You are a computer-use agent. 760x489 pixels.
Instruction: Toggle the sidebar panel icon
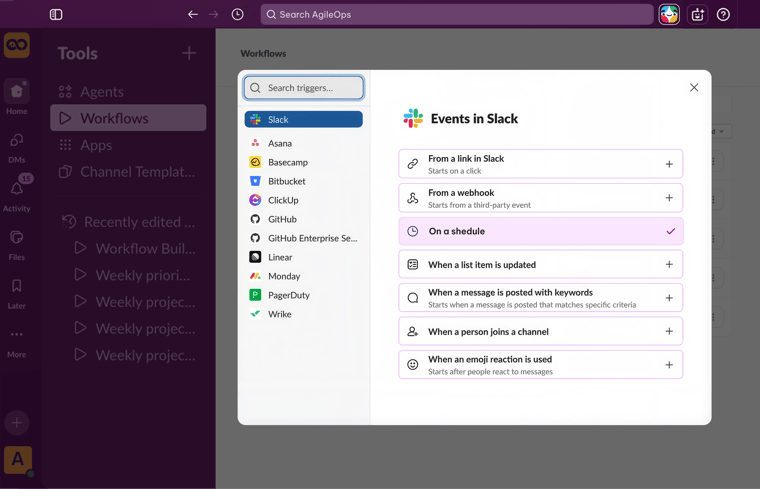point(56,15)
